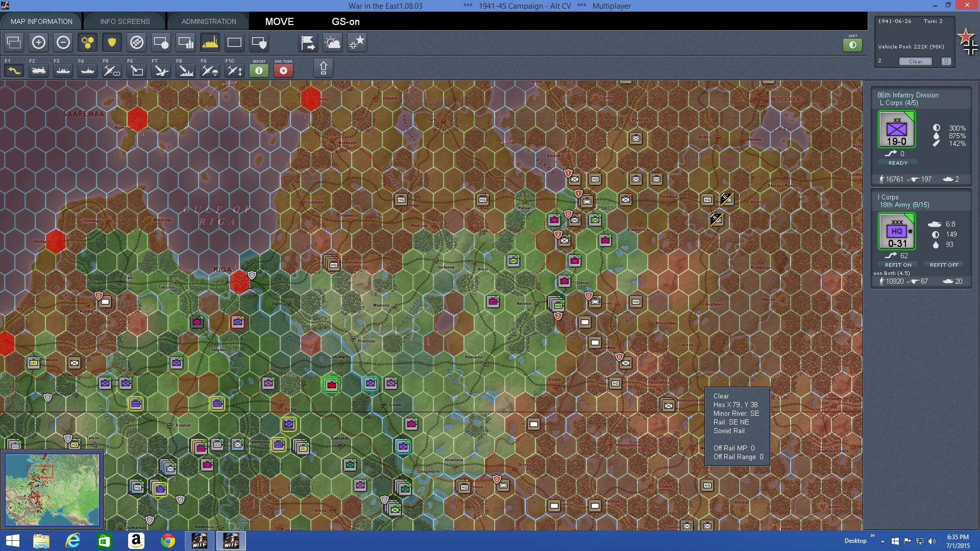Click the plain rectangle toolbar icon
Screen dimensions: 980x551
(x=235, y=42)
